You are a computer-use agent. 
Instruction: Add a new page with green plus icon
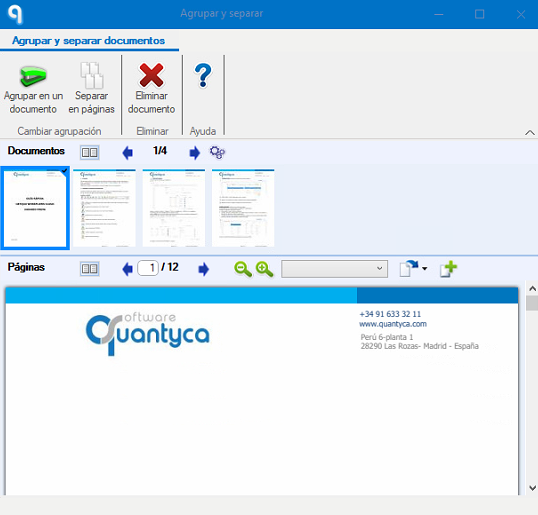coord(448,269)
